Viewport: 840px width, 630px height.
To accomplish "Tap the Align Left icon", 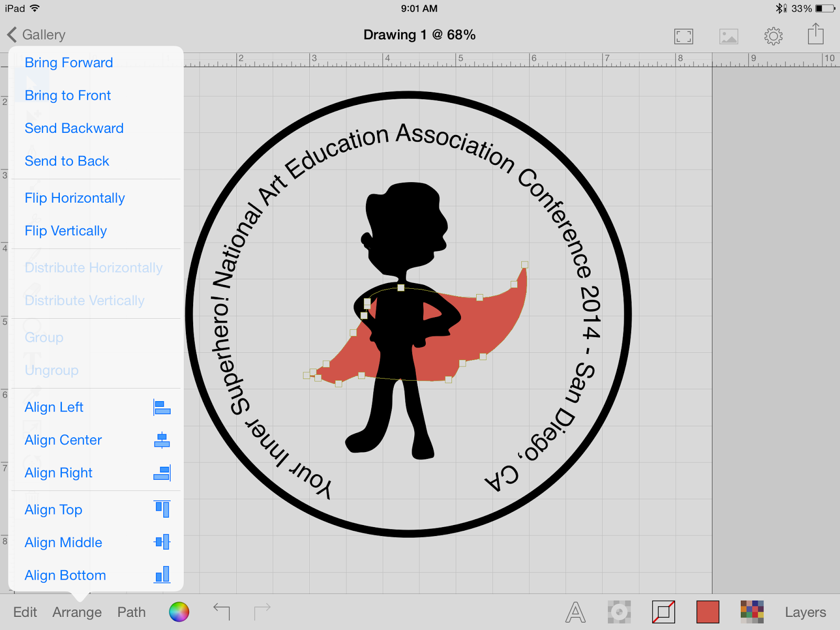I will [162, 407].
